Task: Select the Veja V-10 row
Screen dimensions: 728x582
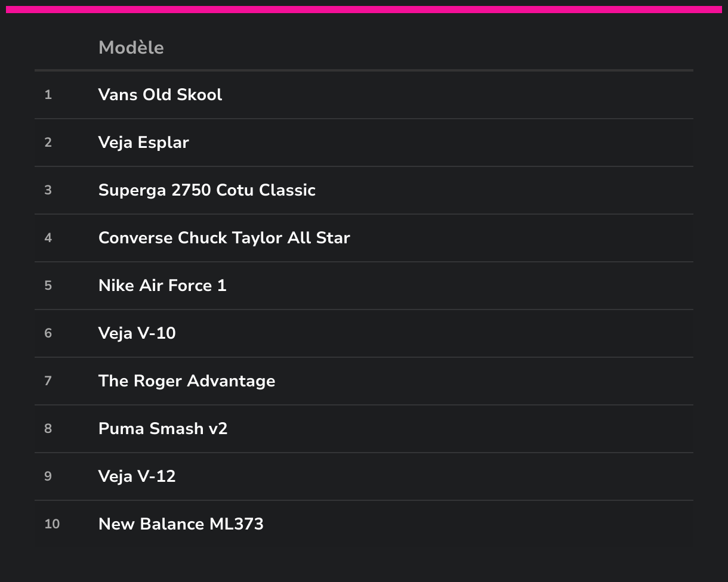Action: point(363,333)
